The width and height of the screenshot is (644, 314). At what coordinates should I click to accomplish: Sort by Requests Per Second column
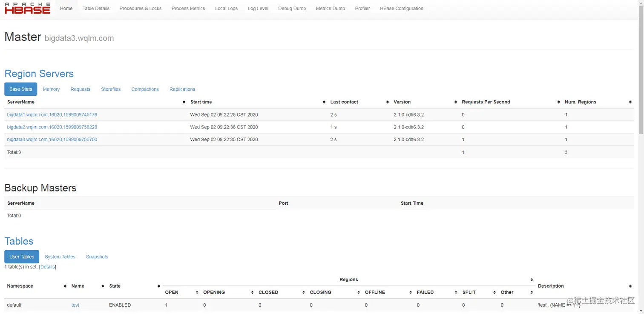coord(510,102)
